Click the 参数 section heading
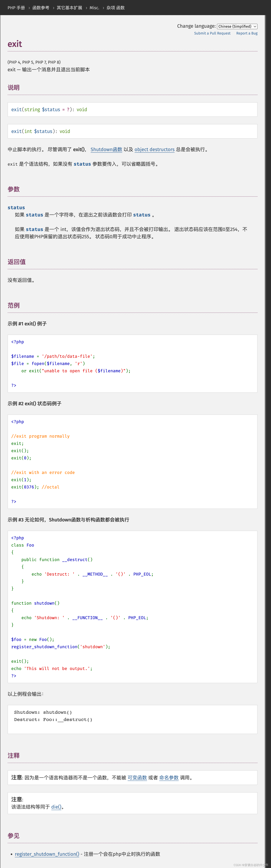The width and height of the screenshot is (271, 868). tap(13, 189)
